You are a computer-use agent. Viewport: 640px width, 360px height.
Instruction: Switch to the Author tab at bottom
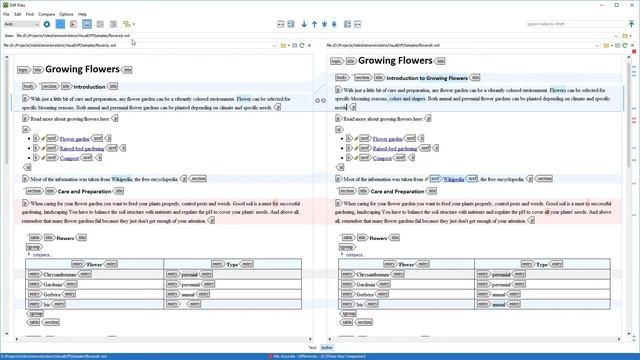[x=327, y=348]
